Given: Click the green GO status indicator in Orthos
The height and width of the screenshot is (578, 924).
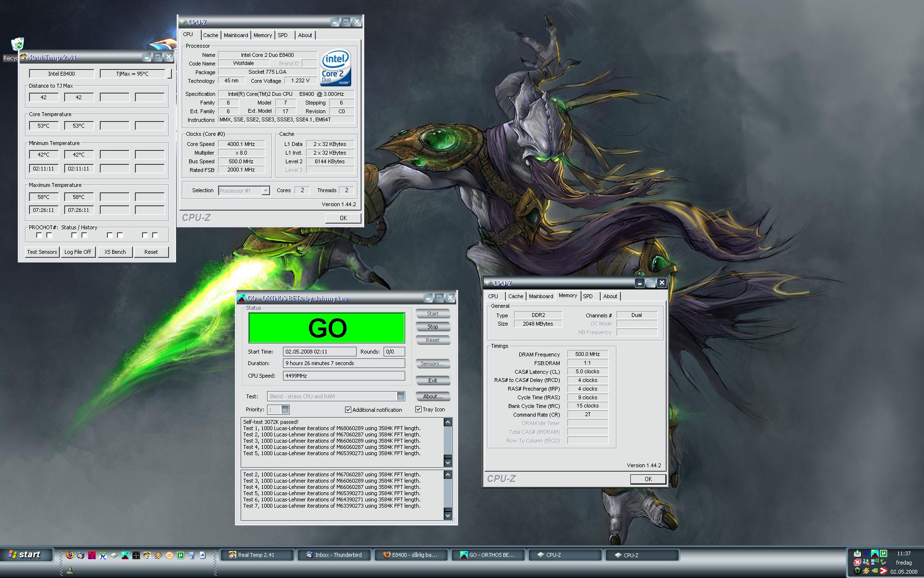Looking at the screenshot, I should click(327, 328).
